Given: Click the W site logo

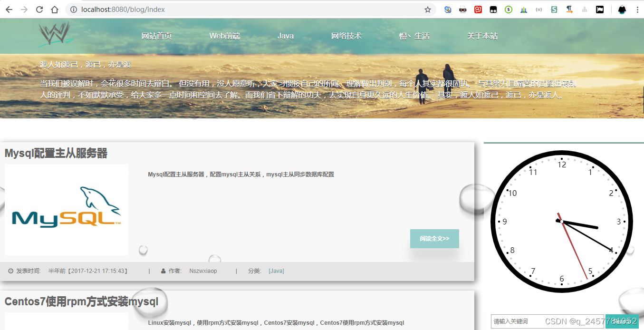Looking at the screenshot, I should 56,35.
